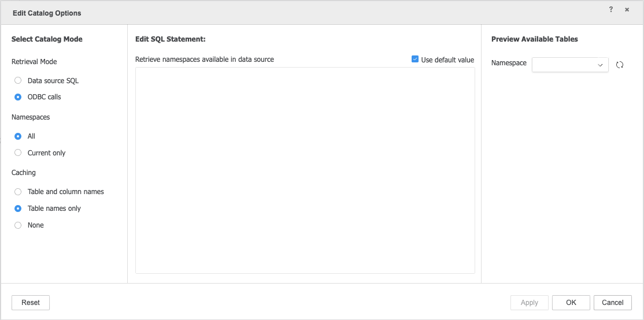Click the Edit Catalog Options title bar
The width and height of the screenshot is (644, 320).
pos(47,13)
